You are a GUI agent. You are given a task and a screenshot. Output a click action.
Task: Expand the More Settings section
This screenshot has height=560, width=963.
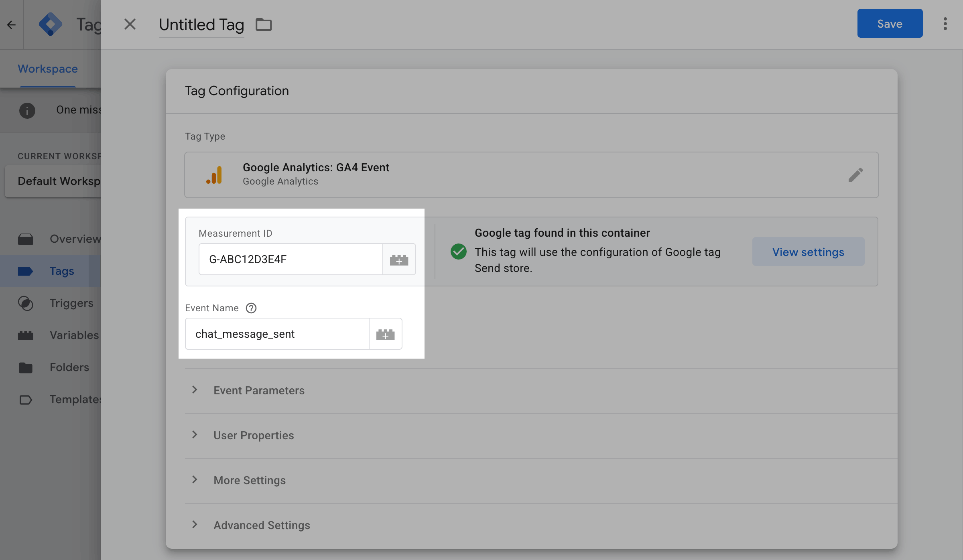(249, 480)
